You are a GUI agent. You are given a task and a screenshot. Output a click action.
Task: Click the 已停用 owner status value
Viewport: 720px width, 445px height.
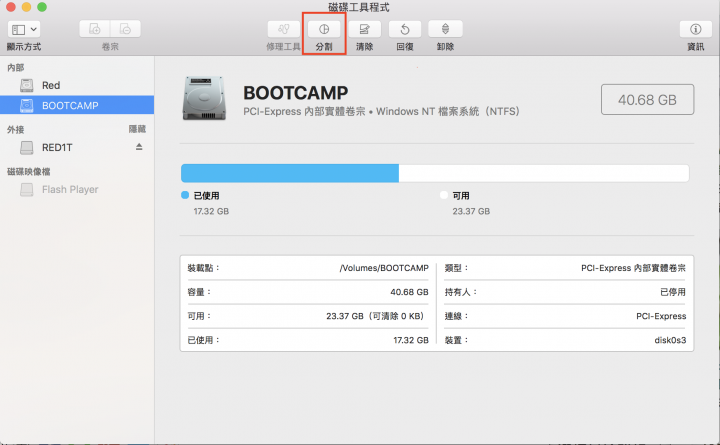tap(673, 292)
